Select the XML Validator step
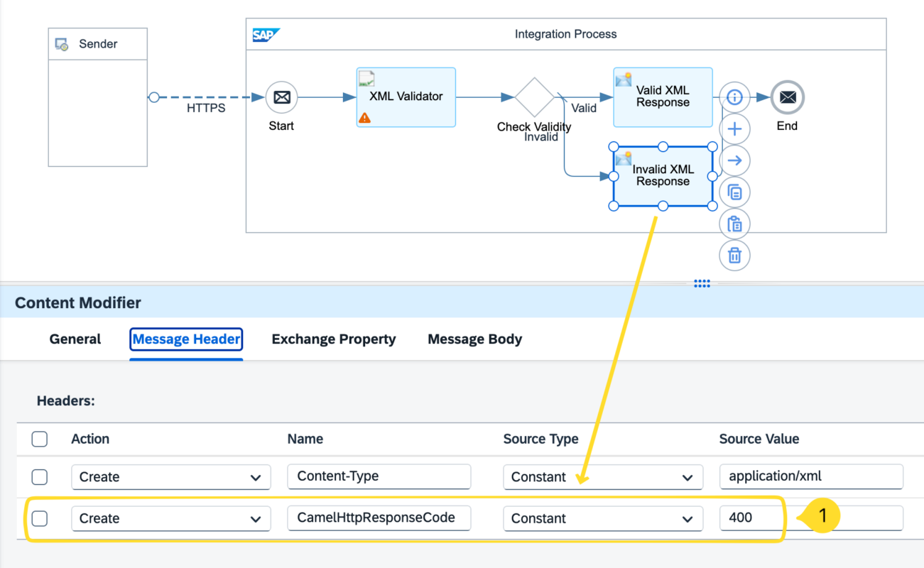Viewport: 924px width, 568px height. point(406,97)
